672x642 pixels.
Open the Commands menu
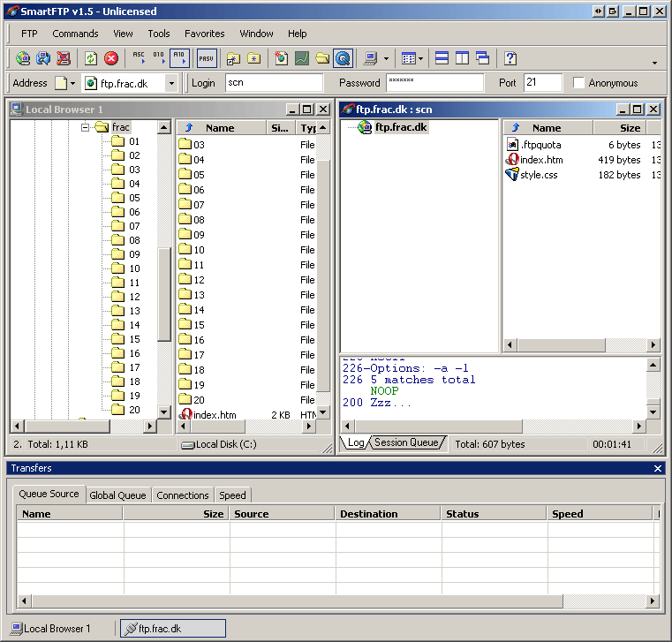[75, 34]
